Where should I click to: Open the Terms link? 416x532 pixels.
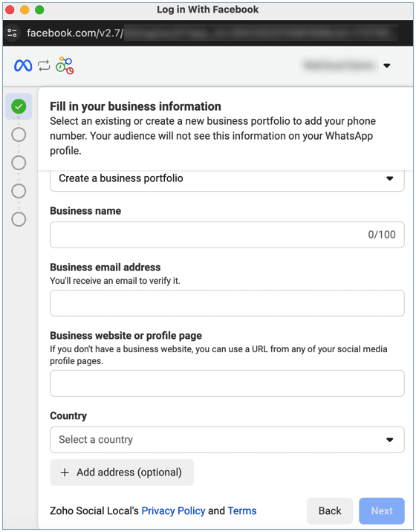tap(242, 511)
